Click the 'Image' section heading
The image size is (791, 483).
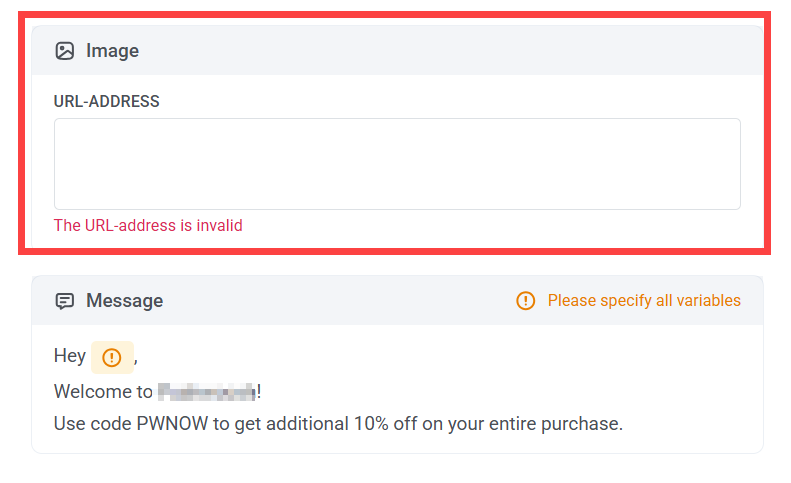click(x=112, y=51)
